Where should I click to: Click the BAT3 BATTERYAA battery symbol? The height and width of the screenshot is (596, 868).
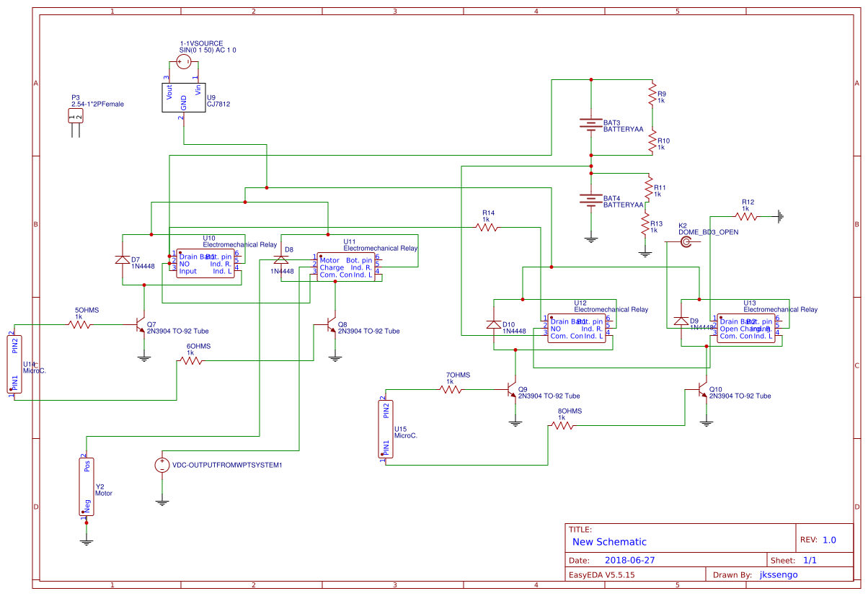pyautogui.click(x=590, y=124)
